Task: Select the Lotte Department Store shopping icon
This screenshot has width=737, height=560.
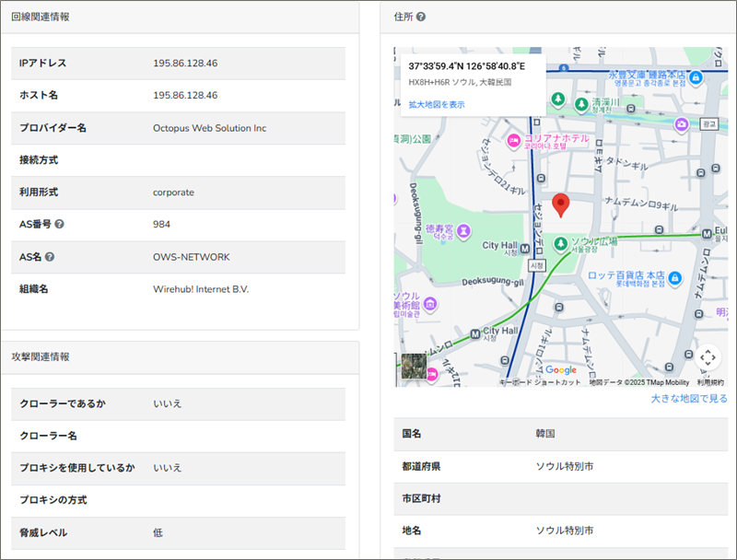Action: pos(674,277)
